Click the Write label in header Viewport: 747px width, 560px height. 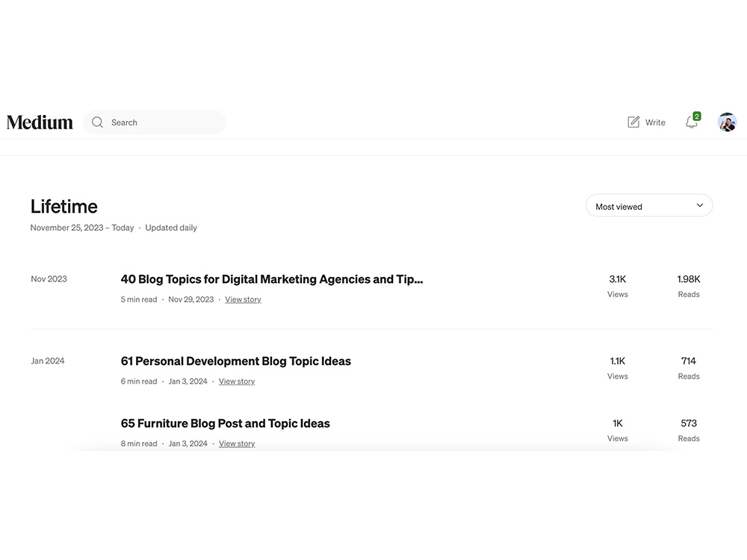coord(655,122)
